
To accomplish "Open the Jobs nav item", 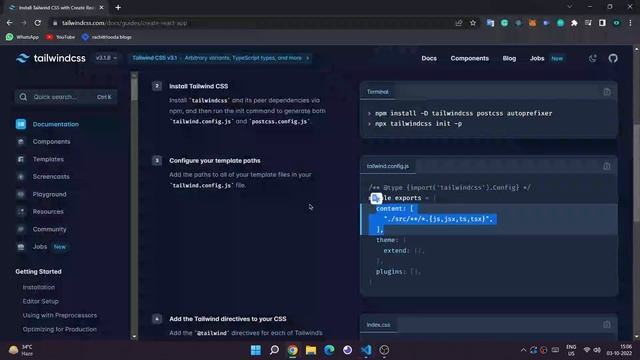I will [537, 58].
